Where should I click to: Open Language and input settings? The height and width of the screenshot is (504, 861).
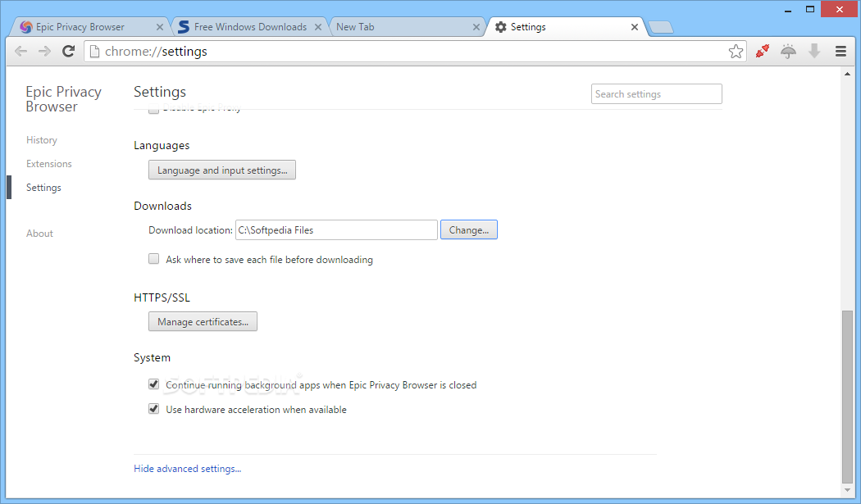pyautogui.click(x=222, y=170)
